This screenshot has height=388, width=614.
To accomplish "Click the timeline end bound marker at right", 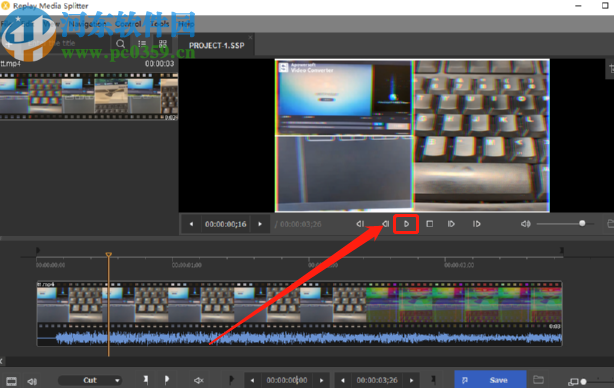I will tap(562, 250).
